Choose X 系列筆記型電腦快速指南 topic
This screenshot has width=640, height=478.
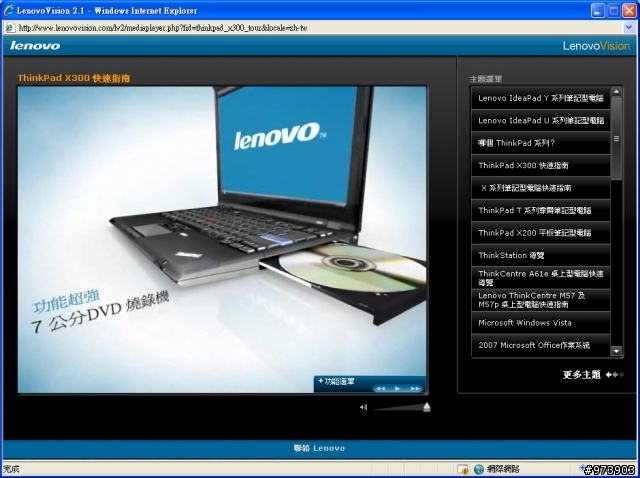540,188
